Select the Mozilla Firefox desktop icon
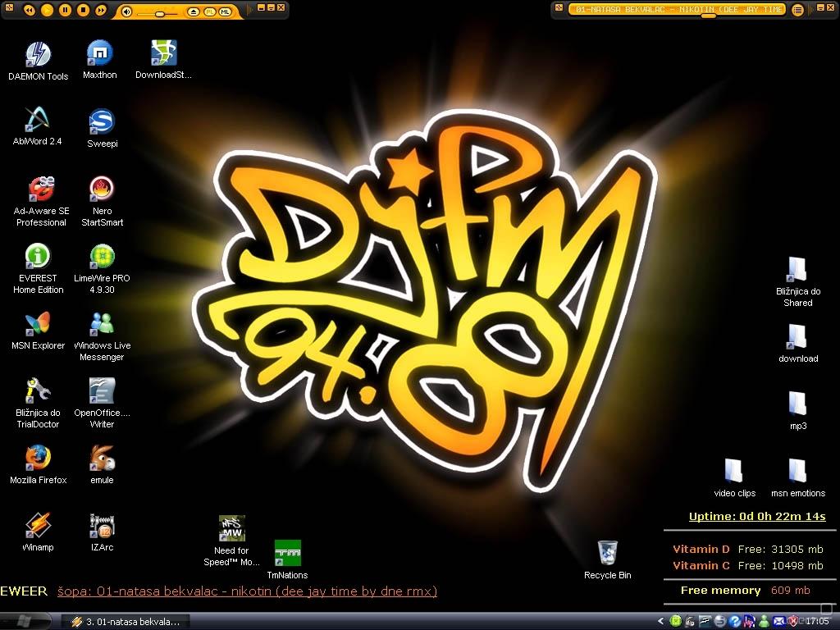This screenshot has width=840, height=630. 38,465
